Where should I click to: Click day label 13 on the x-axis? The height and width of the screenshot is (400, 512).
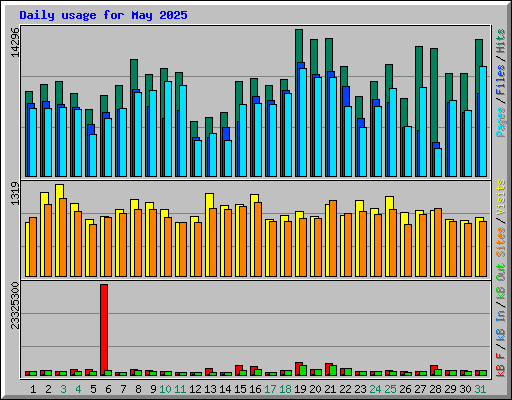click(210, 389)
